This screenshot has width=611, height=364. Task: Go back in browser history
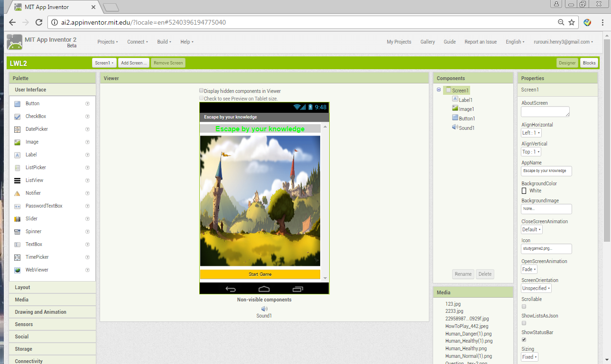click(x=12, y=22)
